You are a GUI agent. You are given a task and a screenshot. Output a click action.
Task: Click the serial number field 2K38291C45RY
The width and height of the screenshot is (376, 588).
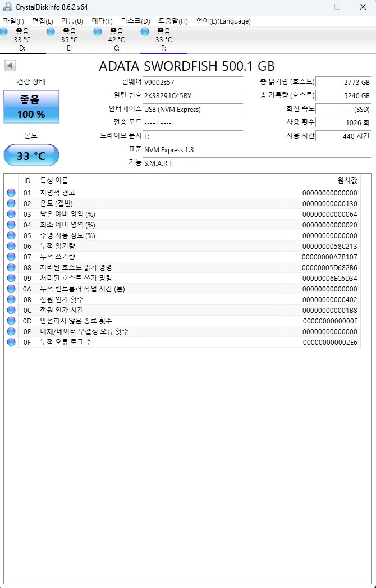click(x=193, y=95)
